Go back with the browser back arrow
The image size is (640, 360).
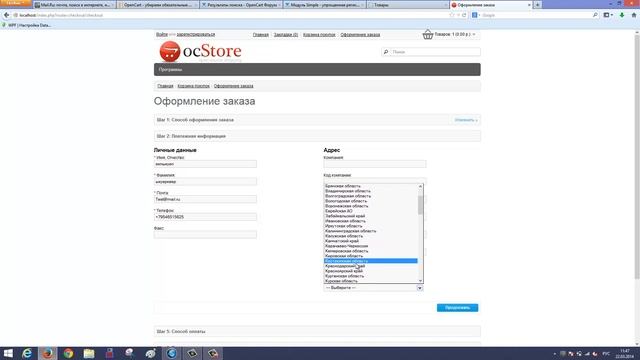click(x=6, y=15)
